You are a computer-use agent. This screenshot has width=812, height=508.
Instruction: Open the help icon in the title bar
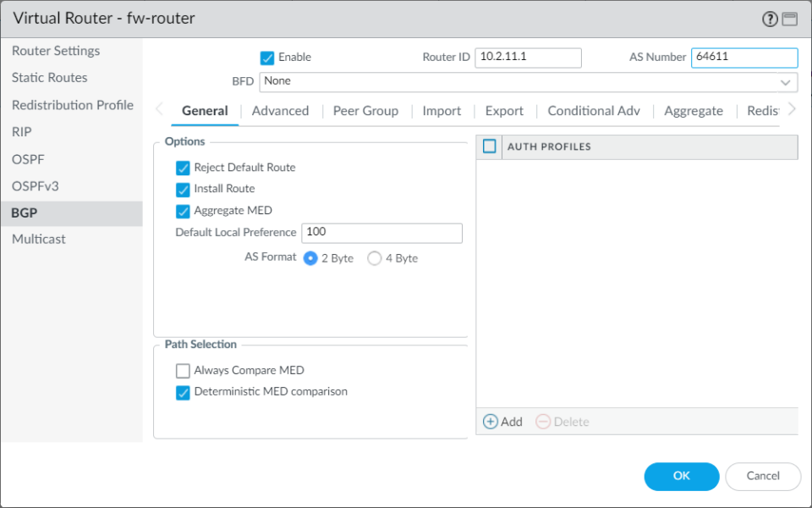768,18
